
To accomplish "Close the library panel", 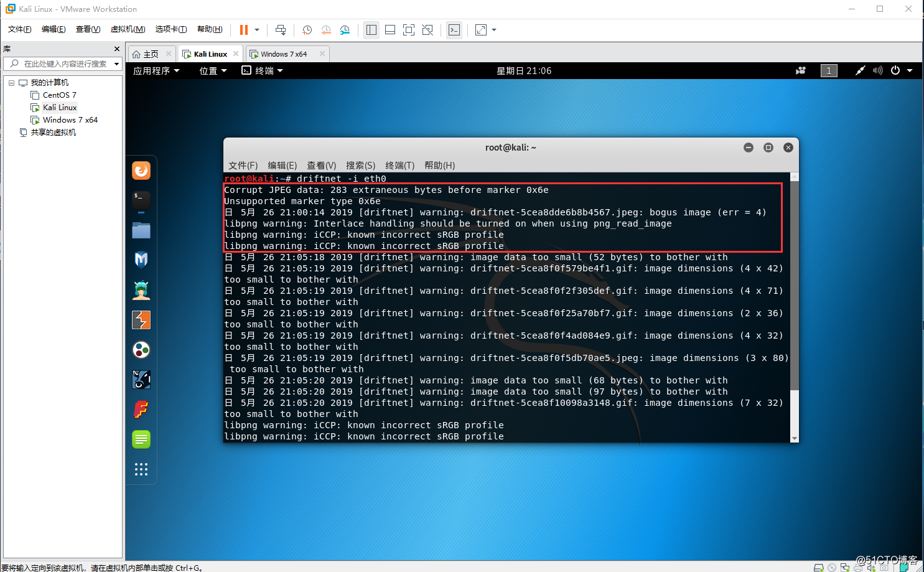I will coord(117,49).
